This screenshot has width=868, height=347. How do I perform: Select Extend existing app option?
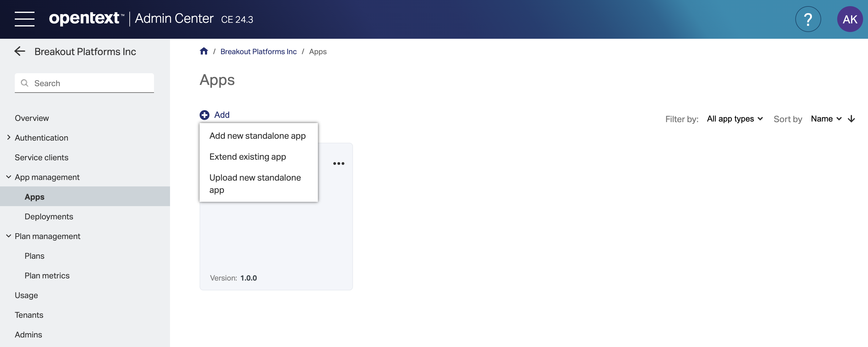click(248, 156)
